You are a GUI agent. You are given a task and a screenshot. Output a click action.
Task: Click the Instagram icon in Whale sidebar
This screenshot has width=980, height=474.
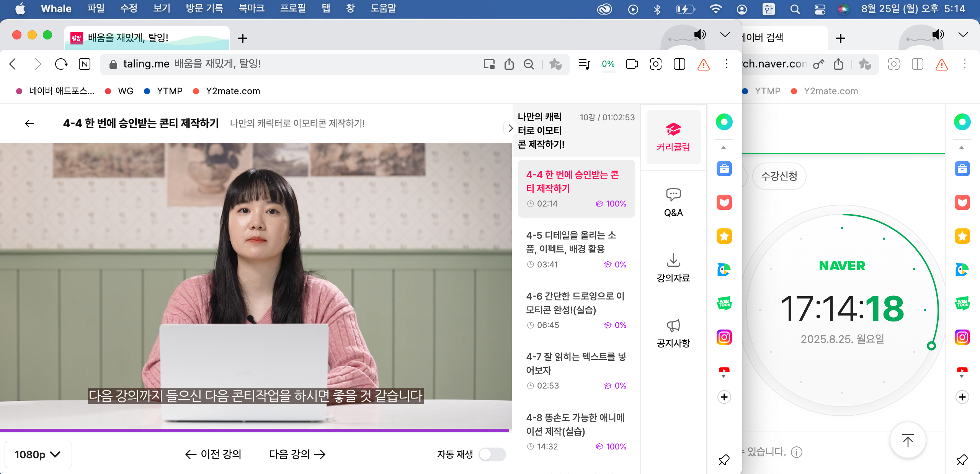click(724, 337)
